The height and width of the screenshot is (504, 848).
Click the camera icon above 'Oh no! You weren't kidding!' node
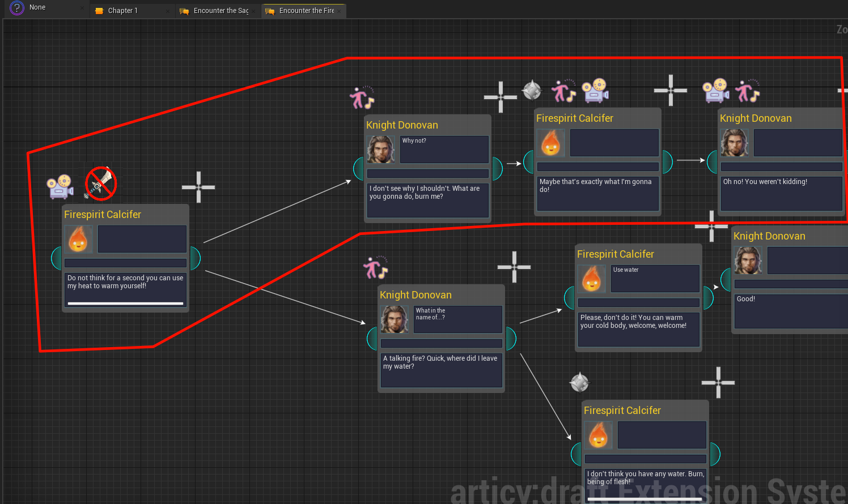coord(716,91)
